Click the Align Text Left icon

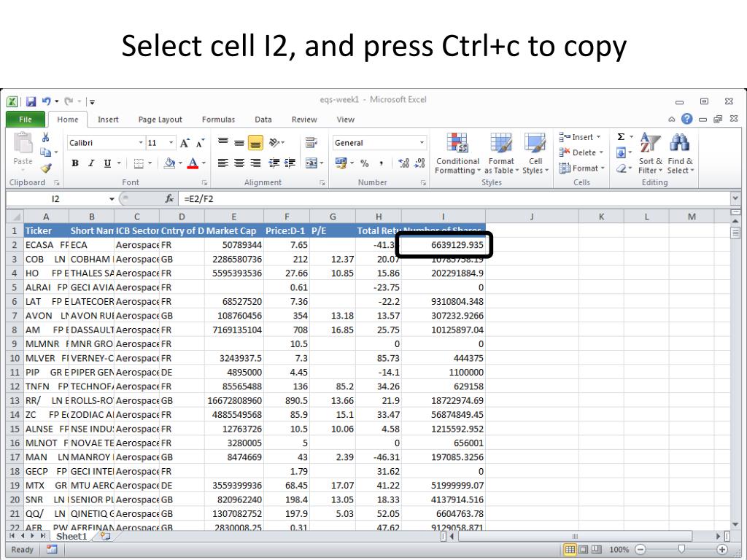pyautogui.click(x=223, y=163)
